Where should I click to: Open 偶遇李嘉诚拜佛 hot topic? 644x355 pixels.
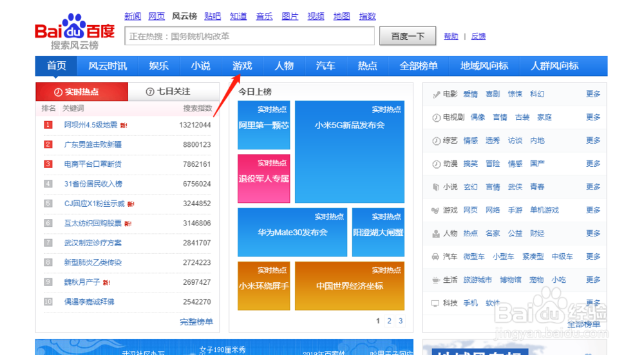(89, 302)
